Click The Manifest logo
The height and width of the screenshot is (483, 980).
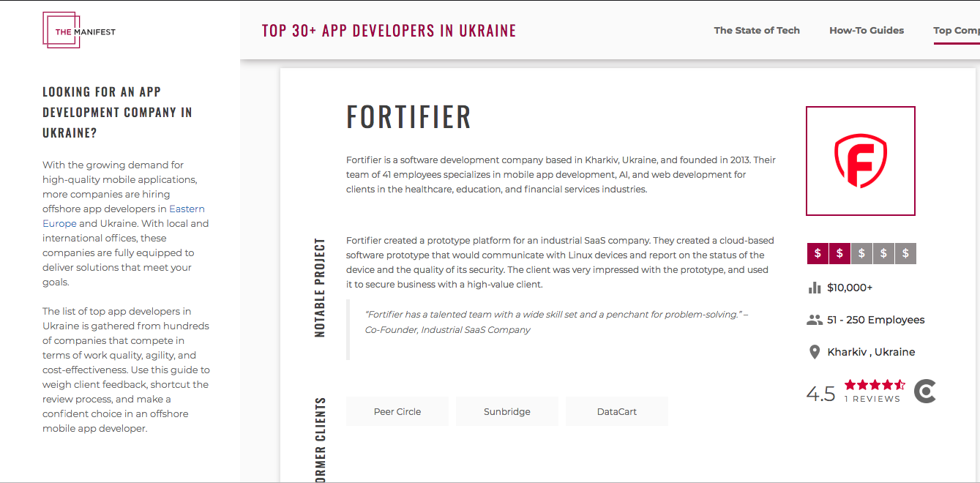pyautogui.click(x=79, y=31)
